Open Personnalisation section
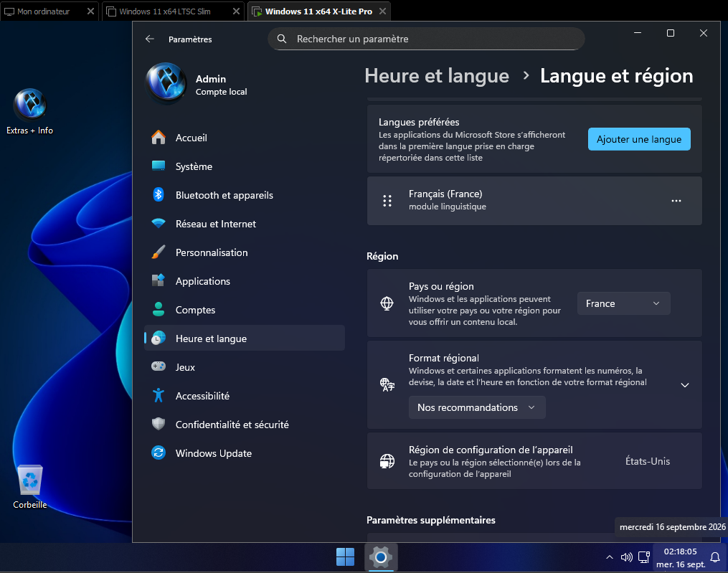 244,252
